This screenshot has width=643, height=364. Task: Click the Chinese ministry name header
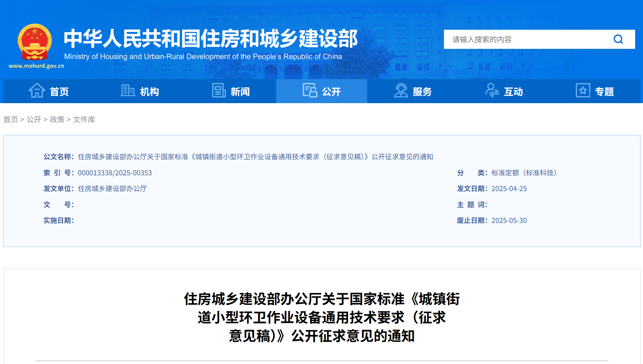(x=211, y=39)
